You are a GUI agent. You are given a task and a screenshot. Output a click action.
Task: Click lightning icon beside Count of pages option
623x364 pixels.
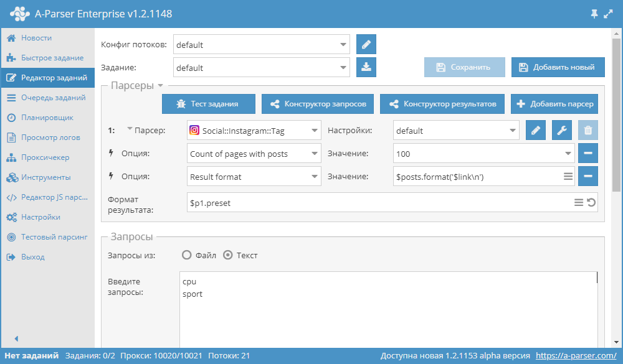coord(112,153)
